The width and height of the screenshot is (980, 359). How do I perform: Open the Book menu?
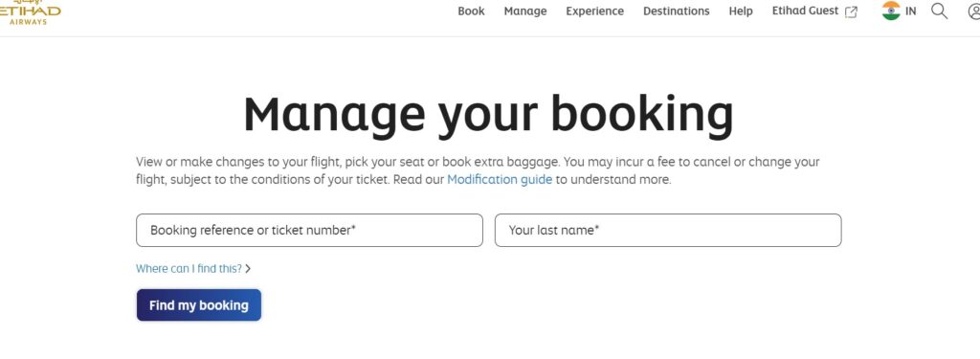coord(471,11)
